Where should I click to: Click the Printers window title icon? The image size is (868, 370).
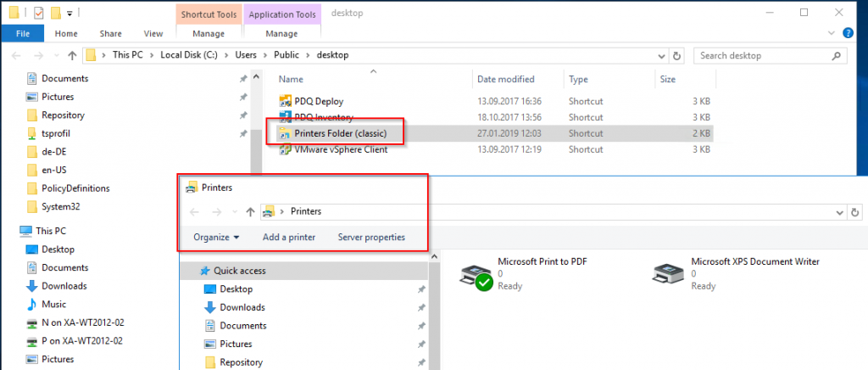click(x=192, y=188)
